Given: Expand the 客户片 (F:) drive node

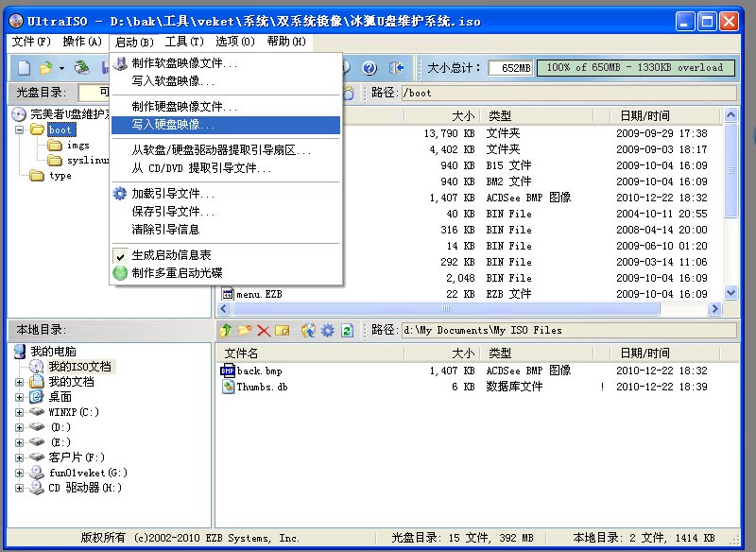Looking at the screenshot, I should [19, 457].
